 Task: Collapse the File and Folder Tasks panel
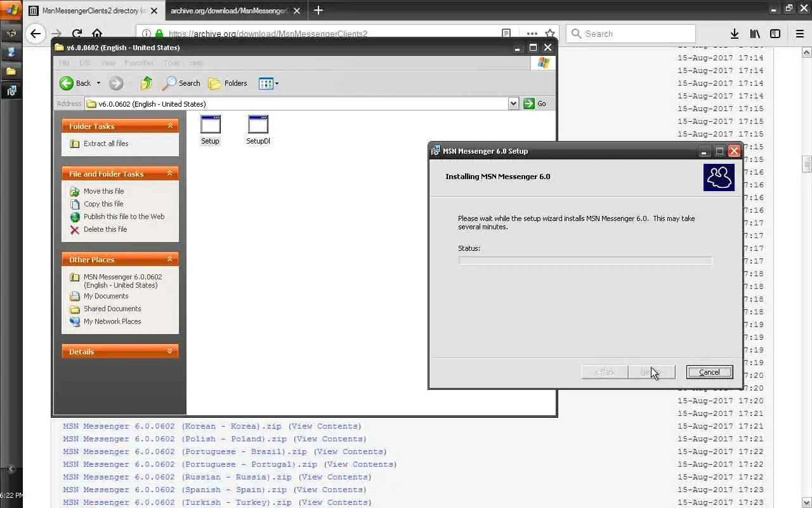pos(170,173)
